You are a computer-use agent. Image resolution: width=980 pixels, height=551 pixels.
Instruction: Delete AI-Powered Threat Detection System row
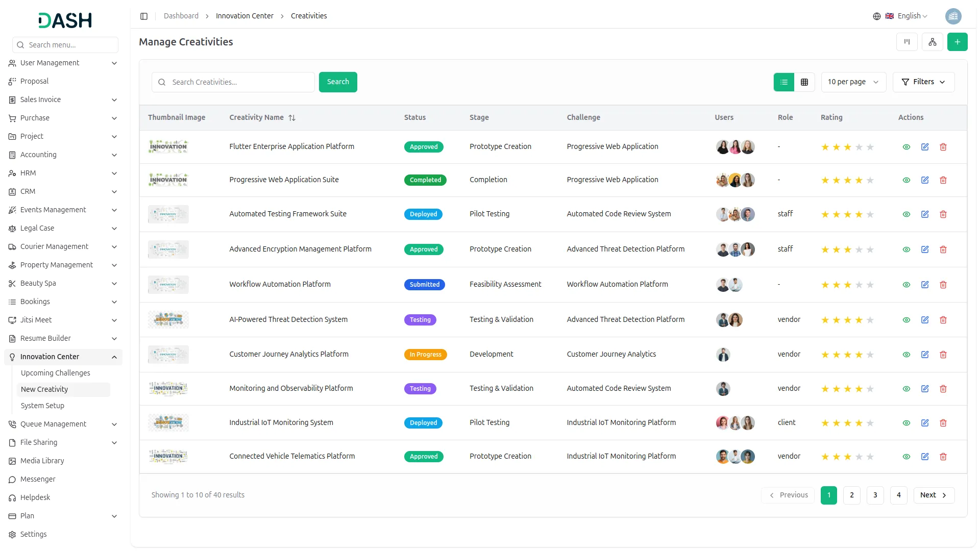[x=943, y=320]
